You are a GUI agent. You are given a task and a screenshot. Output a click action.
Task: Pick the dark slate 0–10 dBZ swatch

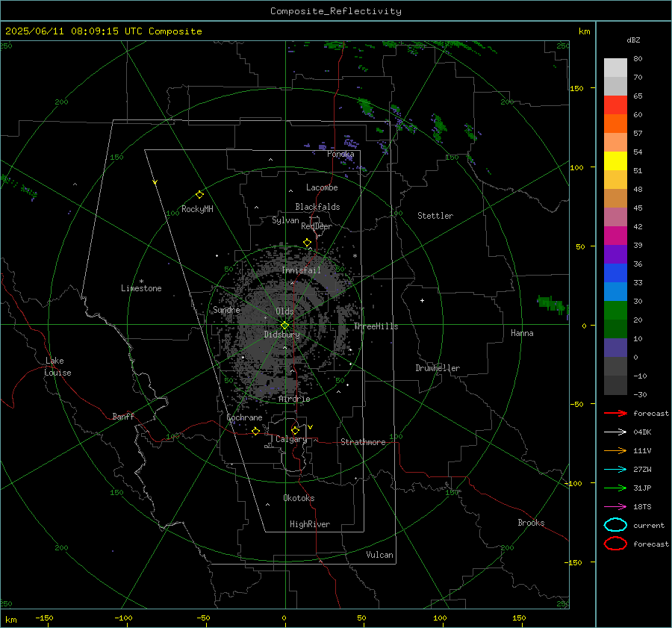[x=615, y=347]
